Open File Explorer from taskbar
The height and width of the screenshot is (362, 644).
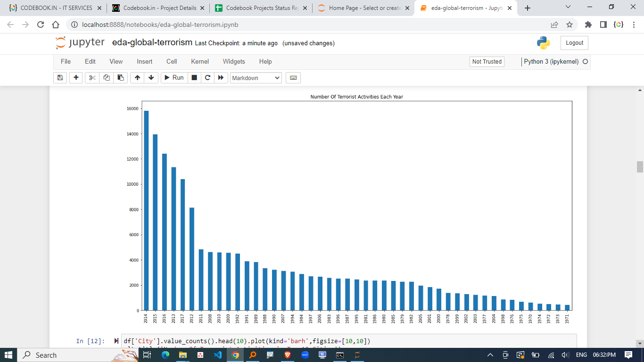pos(182,355)
